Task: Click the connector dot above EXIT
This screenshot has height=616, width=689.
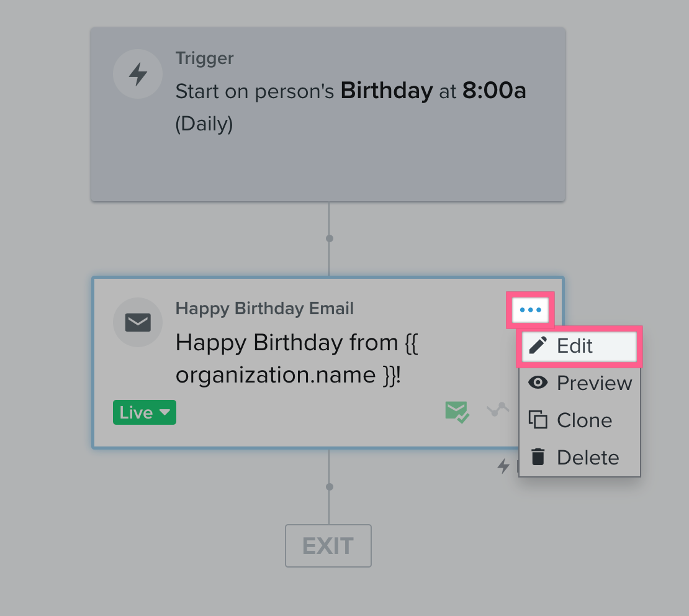Action: 330,487
